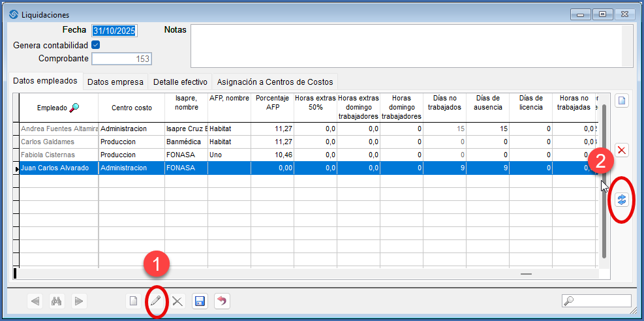This screenshot has height=321, width=644.
Task: Click the Días de licencia column header
Action: 531,108
